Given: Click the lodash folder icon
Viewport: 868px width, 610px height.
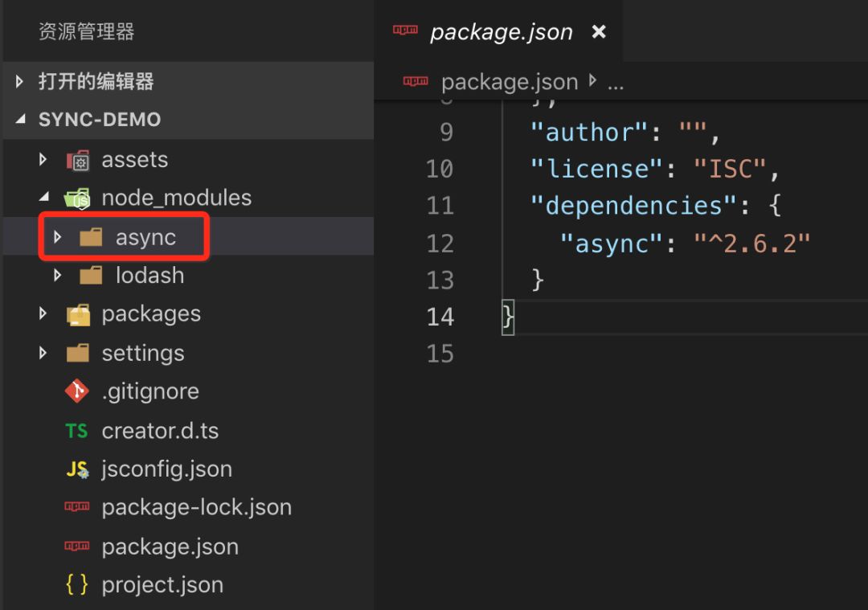Looking at the screenshot, I should (x=91, y=275).
